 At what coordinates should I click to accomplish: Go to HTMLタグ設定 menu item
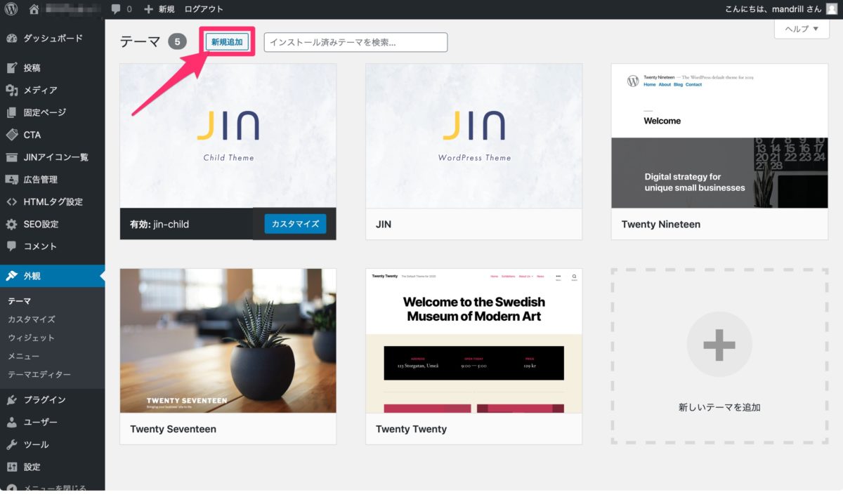coord(53,202)
